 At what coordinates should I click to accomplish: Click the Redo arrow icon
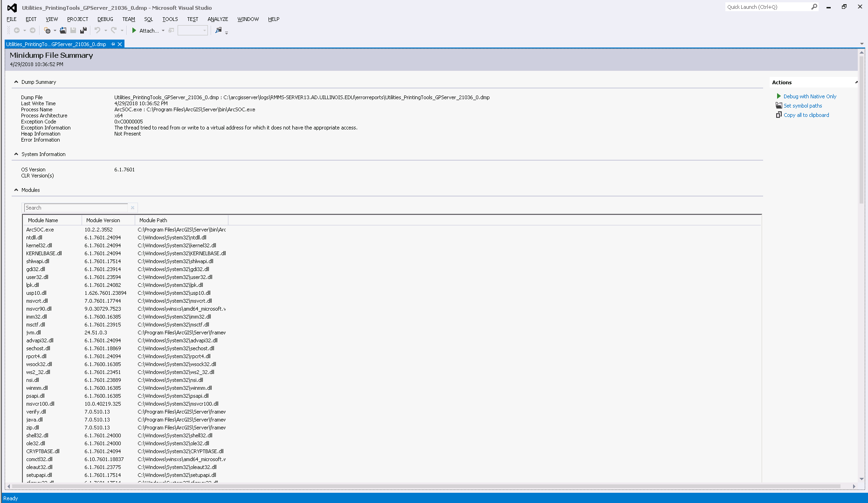(114, 31)
